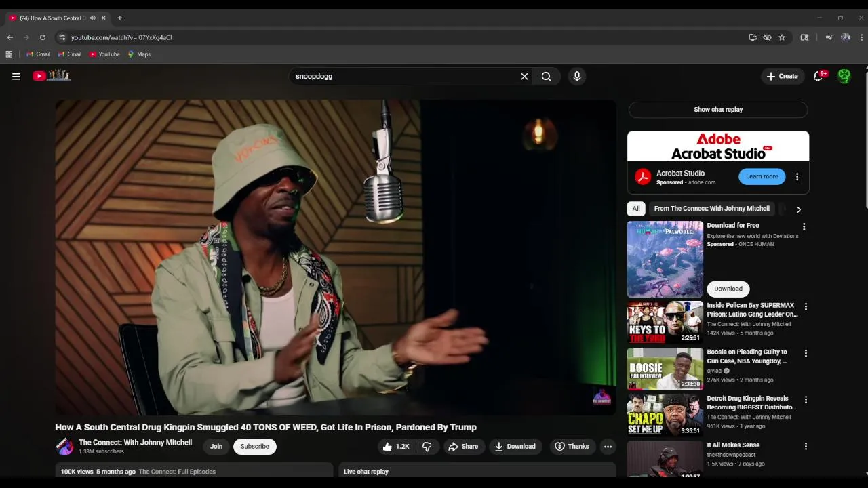Open The Connect channel avatar

(64, 447)
